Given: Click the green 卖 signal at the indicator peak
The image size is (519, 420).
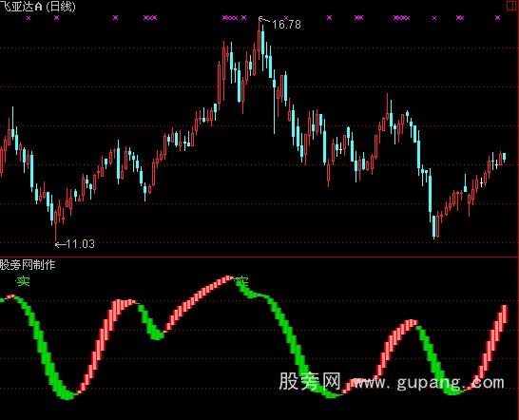Looking at the screenshot, I should coord(242,281).
